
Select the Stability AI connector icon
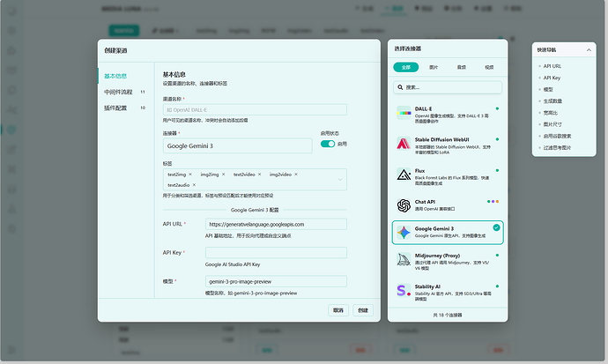coord(402,290)
